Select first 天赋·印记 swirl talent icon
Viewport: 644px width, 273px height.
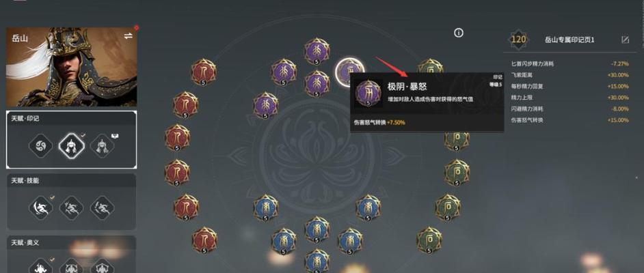pos(40,146)
